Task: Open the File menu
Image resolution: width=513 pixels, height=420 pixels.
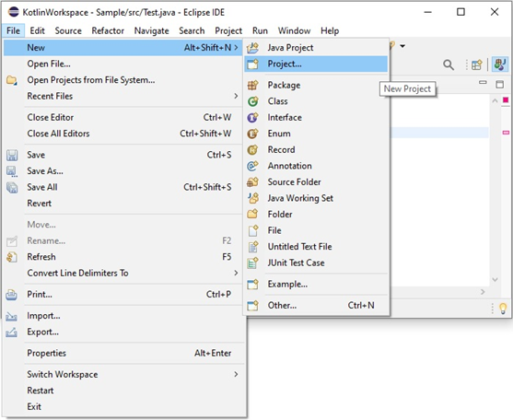Action: [x=13, y=30]
